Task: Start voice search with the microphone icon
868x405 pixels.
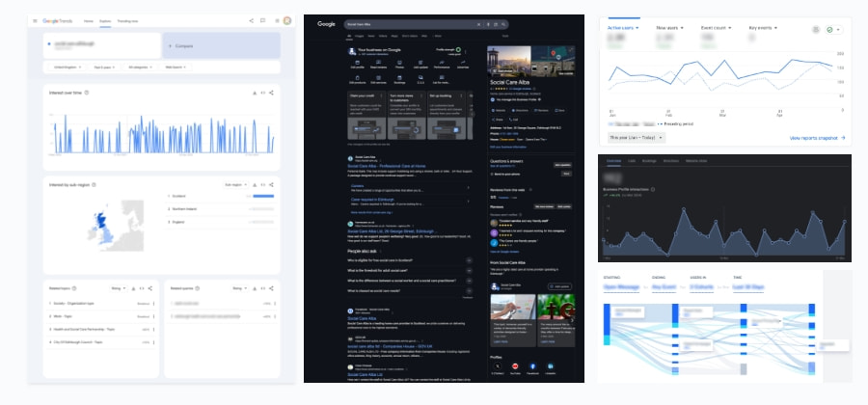Action: pos(488,24)
